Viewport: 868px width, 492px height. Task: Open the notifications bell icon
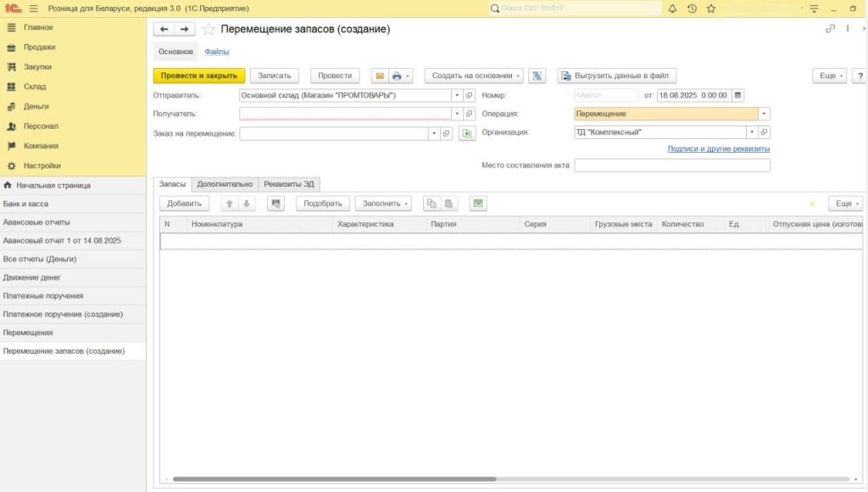point(672,8)
